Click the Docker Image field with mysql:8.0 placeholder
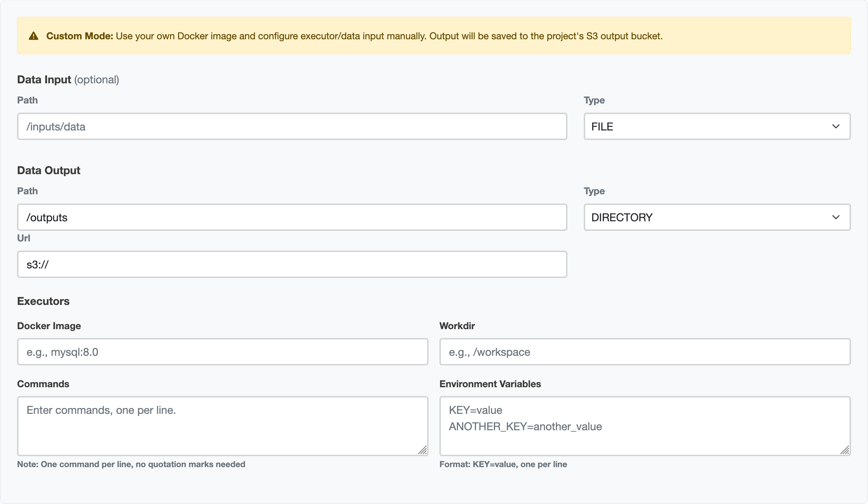The height and width of the screenshot is (504, 868). click(222, 352)
